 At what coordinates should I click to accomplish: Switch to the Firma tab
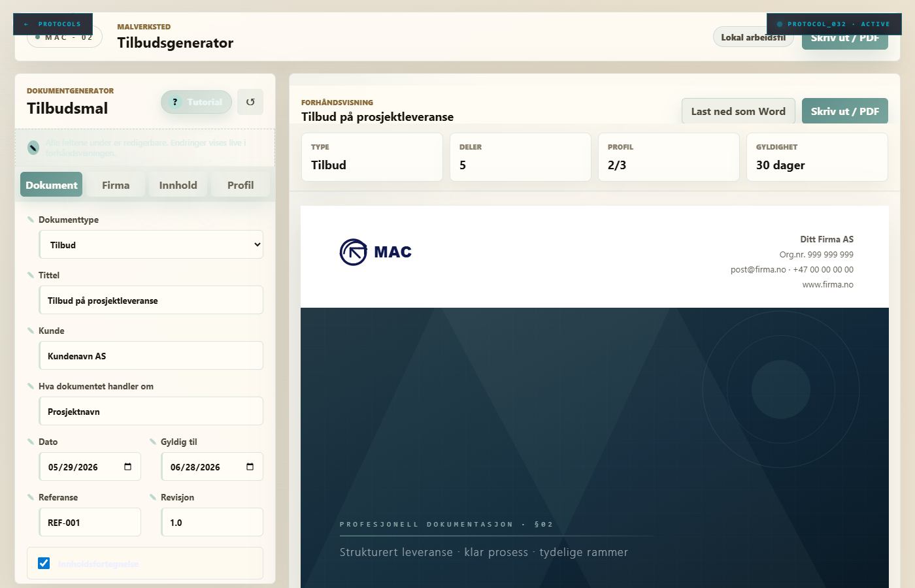pos(116,185)
